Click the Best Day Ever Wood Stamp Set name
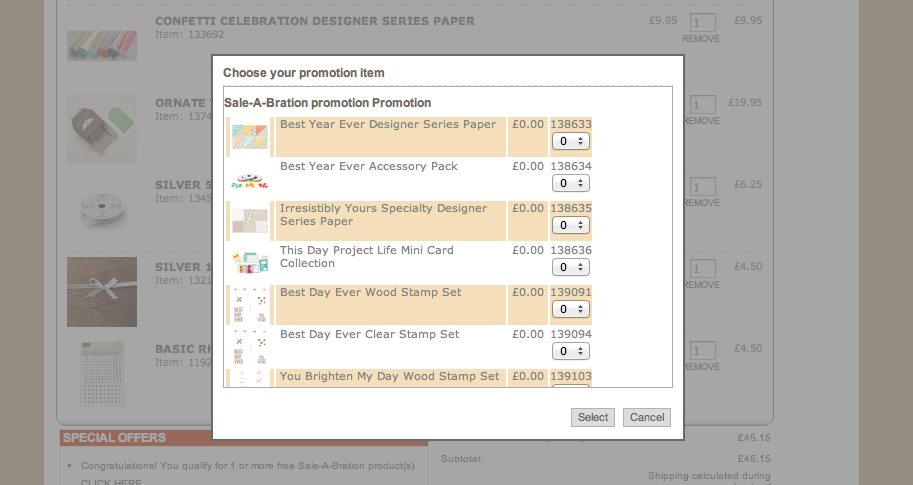Viewport: 913px width, 485px height. 370,292
